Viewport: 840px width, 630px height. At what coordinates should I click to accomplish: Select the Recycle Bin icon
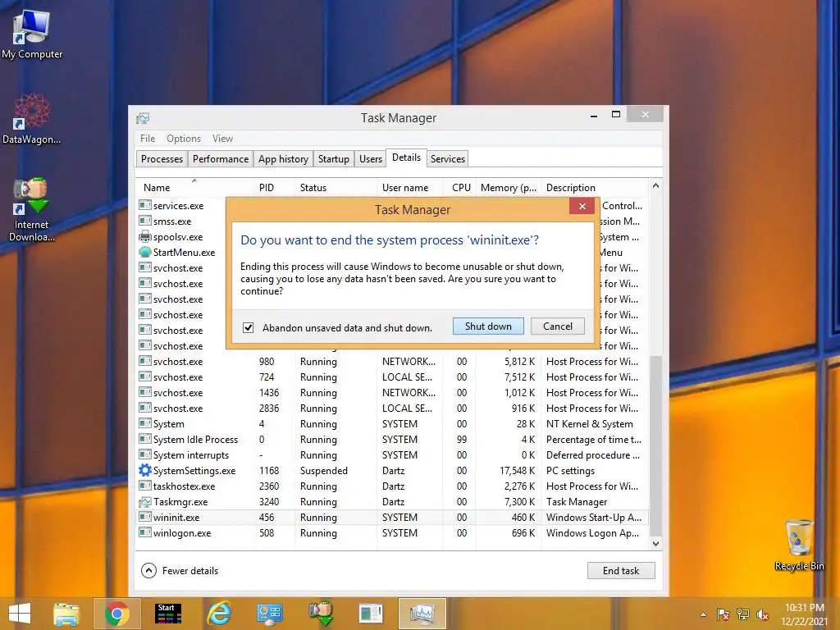click(x=799, y=546)
